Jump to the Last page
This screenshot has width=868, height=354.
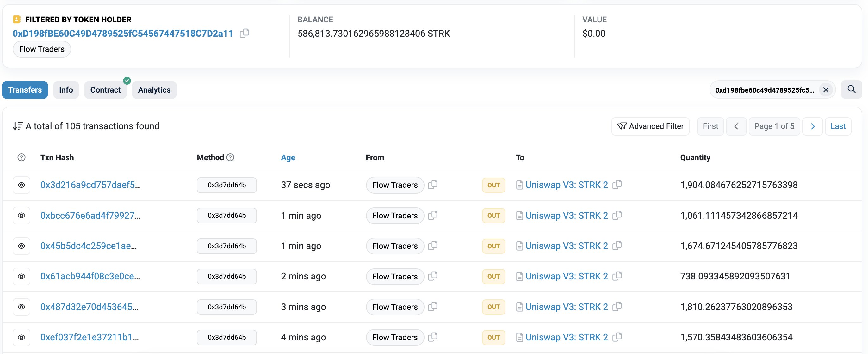[838, 126]
